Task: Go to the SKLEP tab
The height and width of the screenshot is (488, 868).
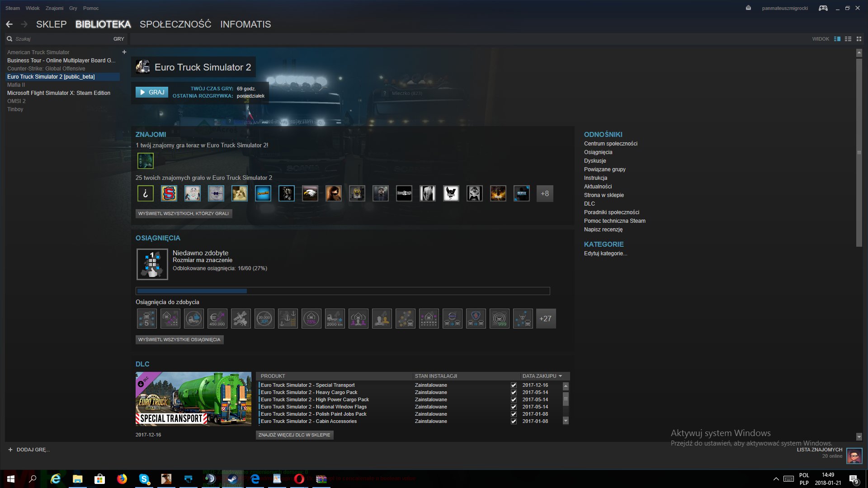Action: 51,24
